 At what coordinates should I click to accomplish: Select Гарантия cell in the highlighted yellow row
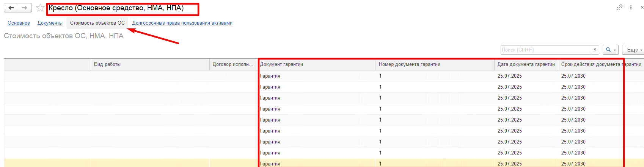coord(270,164)
